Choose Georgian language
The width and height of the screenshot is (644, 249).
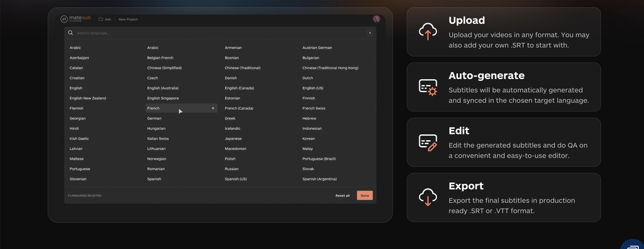tap(77, 118)
